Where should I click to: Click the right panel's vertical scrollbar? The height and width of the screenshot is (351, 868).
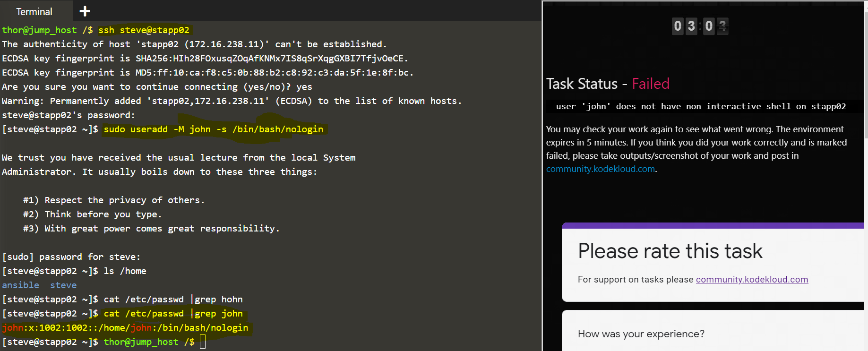(x=866, y=142)
